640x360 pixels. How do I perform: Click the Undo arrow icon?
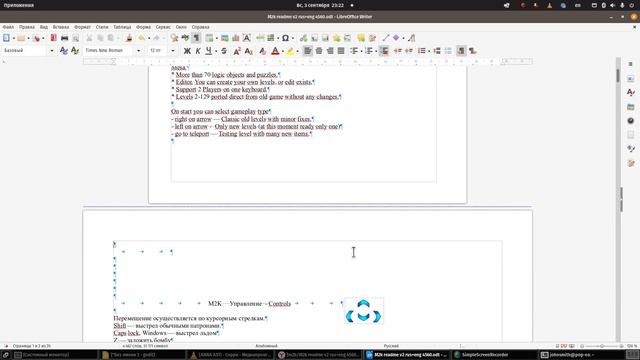click(x=142, y=38)
